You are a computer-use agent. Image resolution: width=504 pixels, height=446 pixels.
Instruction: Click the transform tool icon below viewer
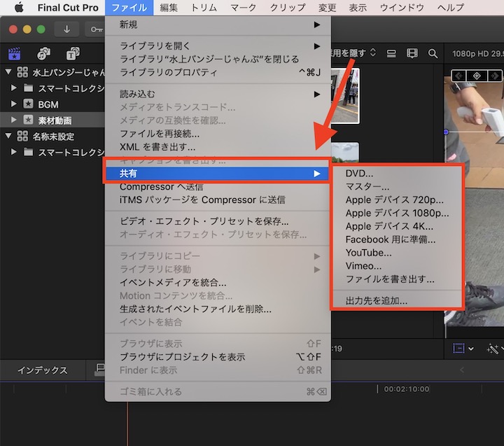[x=458, y=348]
